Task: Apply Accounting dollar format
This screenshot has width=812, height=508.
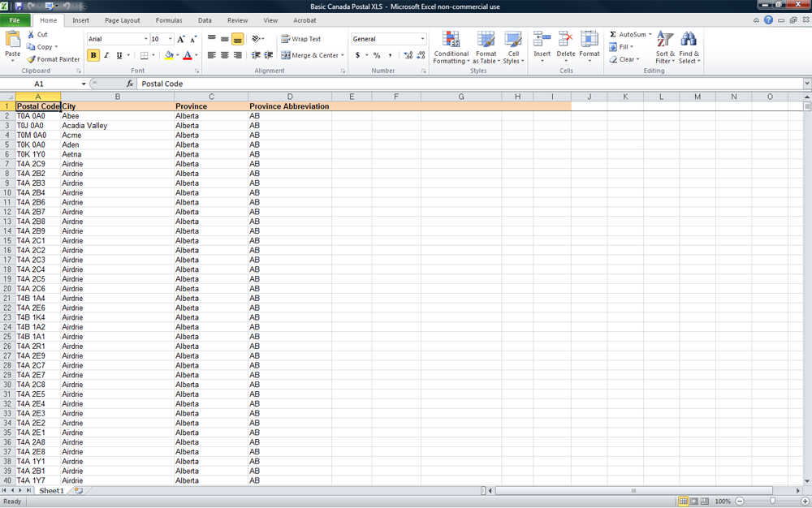Action: pos(357,55)
